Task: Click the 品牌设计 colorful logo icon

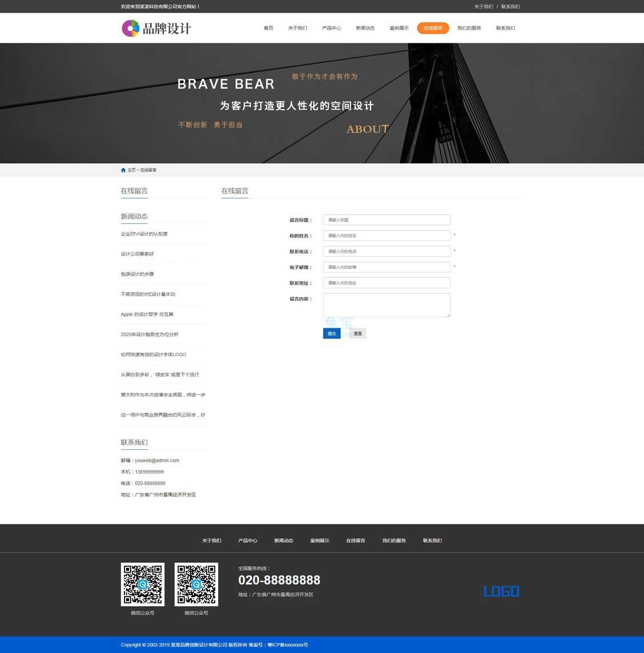Action: (x=130, y=28)
